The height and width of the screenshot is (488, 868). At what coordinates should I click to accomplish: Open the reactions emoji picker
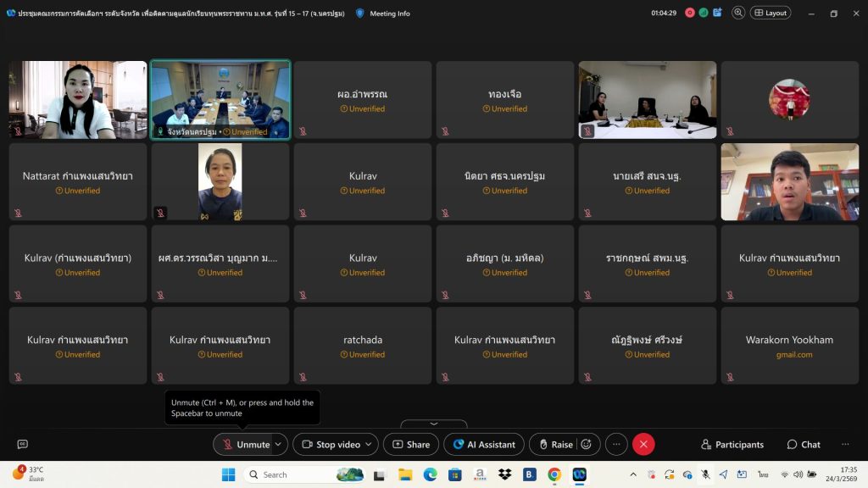pyautogui.click(x=586, y=445)
